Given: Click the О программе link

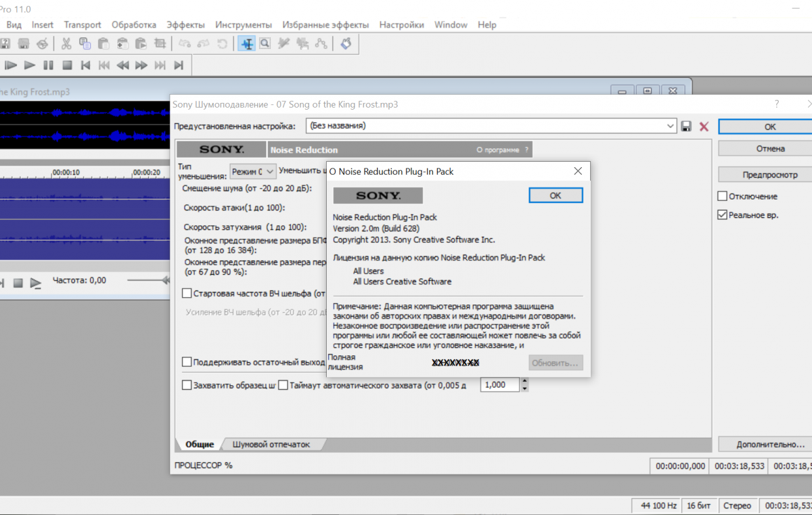Looking at the screenshot, I should (x=498, y=150).
